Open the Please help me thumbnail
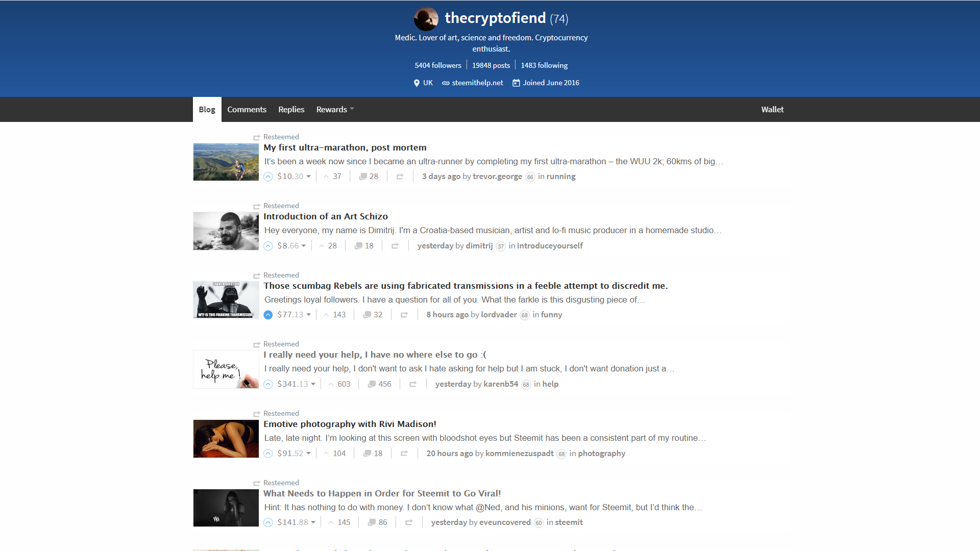The image size is (980, 551). (x=226, y=369)
